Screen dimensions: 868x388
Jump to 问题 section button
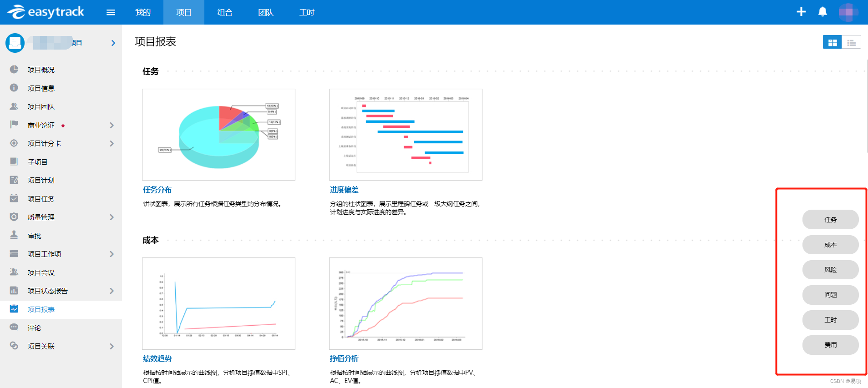point(830,295)
